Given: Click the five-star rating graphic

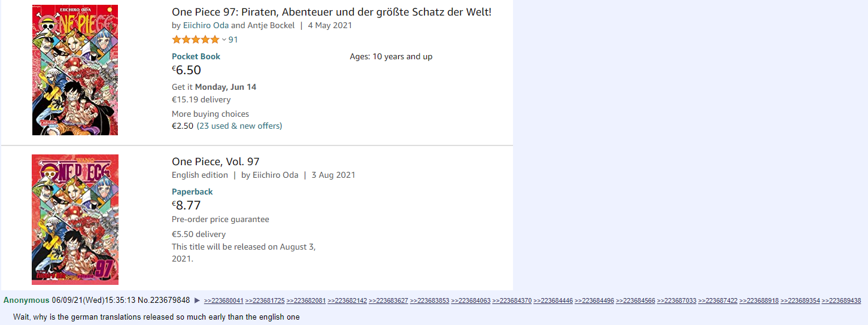Looking at the screenshot, I should click(x=196, y=40).
